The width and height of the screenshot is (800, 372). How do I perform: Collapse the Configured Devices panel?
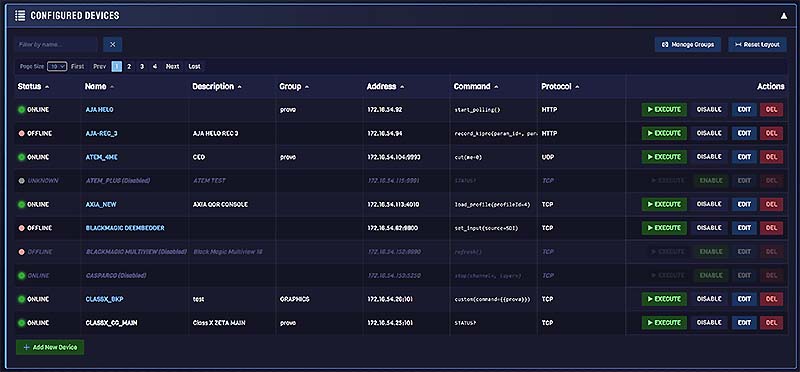click(784, 16)
